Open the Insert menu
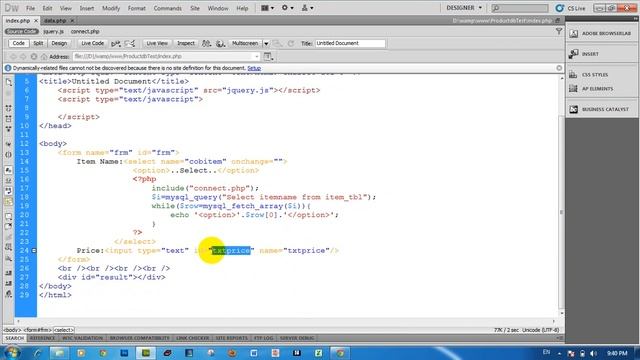The height and width of the screenshot is (360, 640). tap(87, 8)
